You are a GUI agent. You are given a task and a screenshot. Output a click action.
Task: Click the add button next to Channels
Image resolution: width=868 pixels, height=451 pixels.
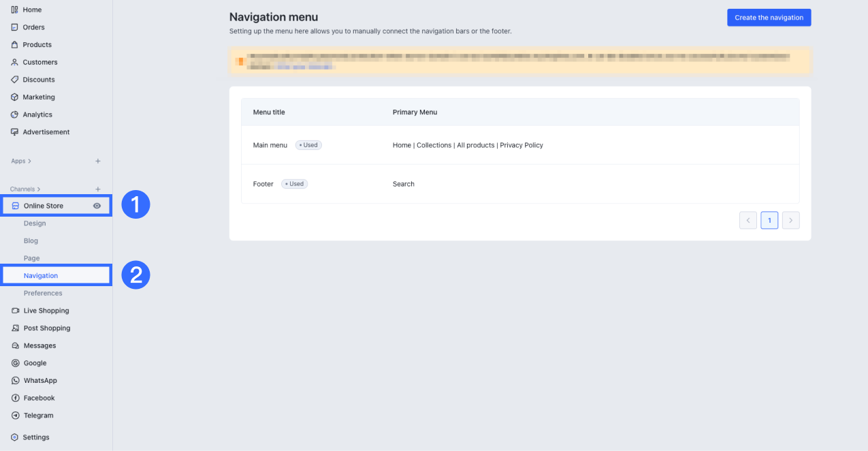[x=97, y=189]
